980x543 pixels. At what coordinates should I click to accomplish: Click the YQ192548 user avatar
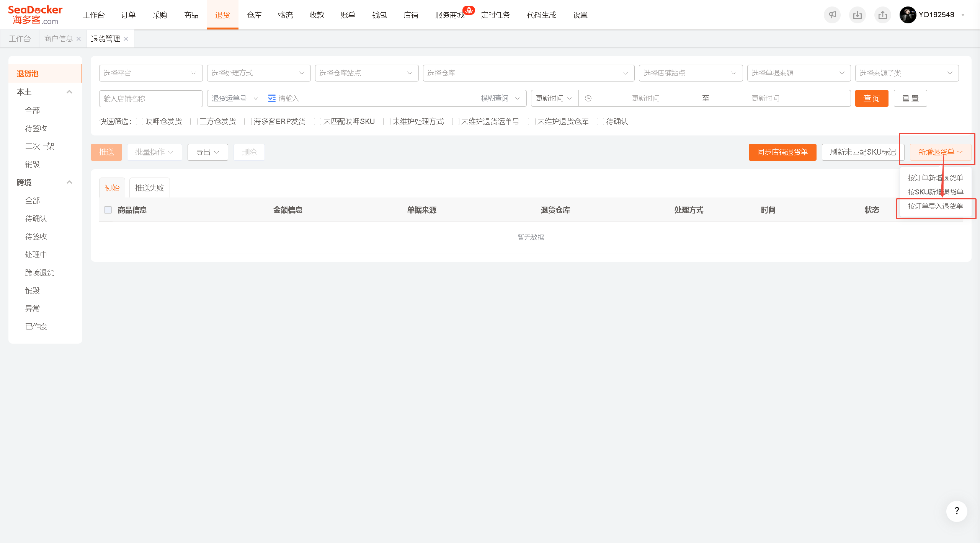coord(908,15)
